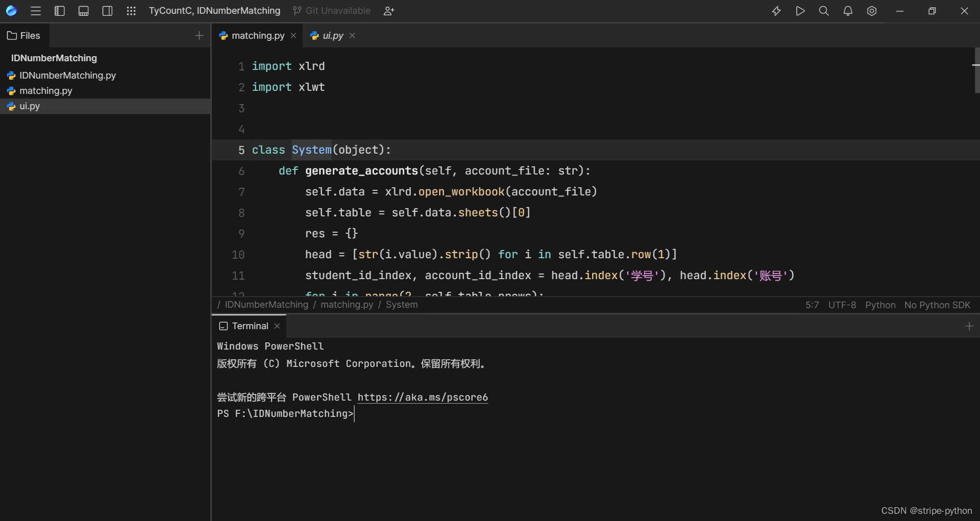Viewport: 980px width, 521px height.
Task: Open the notifications bell icon
Action: (x=848, y=11)
